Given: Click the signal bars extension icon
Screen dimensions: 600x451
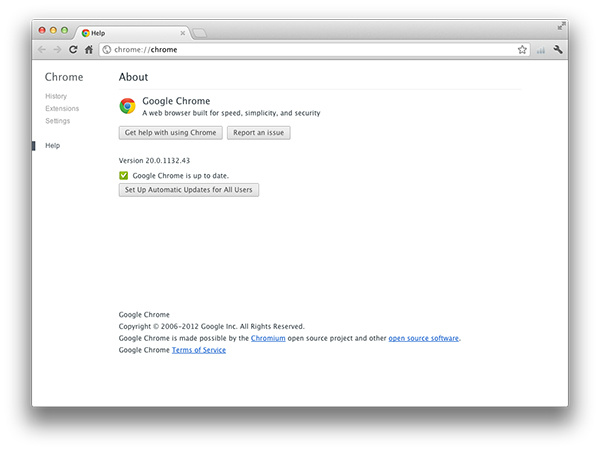Looking at the screenshot, I should tap(541, 50).
